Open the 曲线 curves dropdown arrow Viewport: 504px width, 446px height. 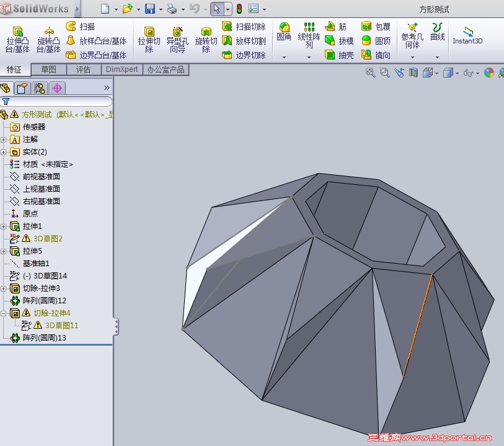tap(438, 57)
